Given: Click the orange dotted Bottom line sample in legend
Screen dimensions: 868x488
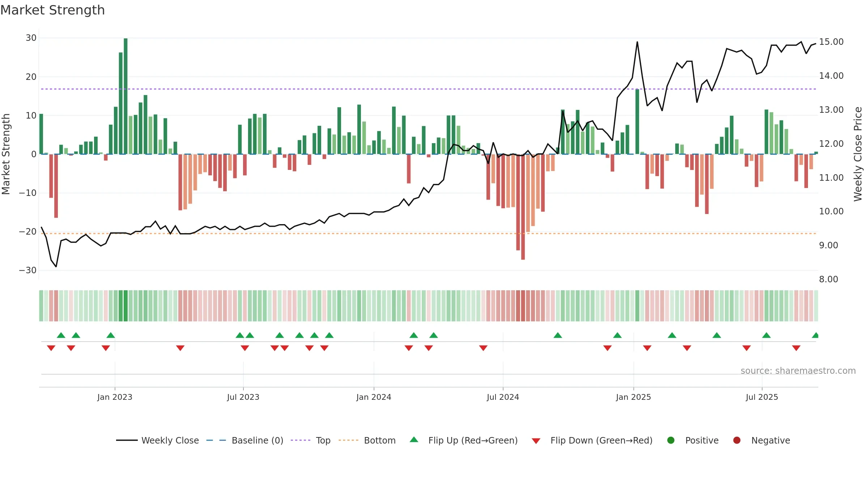Looking at the screenshot, I should pyautogui.click(x=348, y=440).
